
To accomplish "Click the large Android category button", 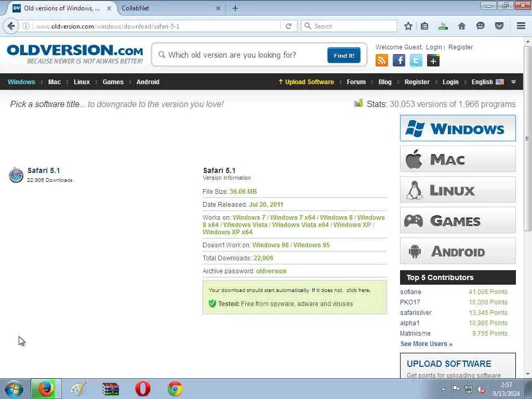I will tap(458, 251).
